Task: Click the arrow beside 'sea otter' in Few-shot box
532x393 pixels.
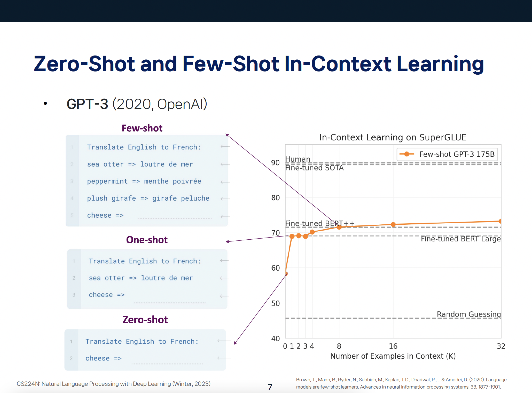Action: coord(225,164)
